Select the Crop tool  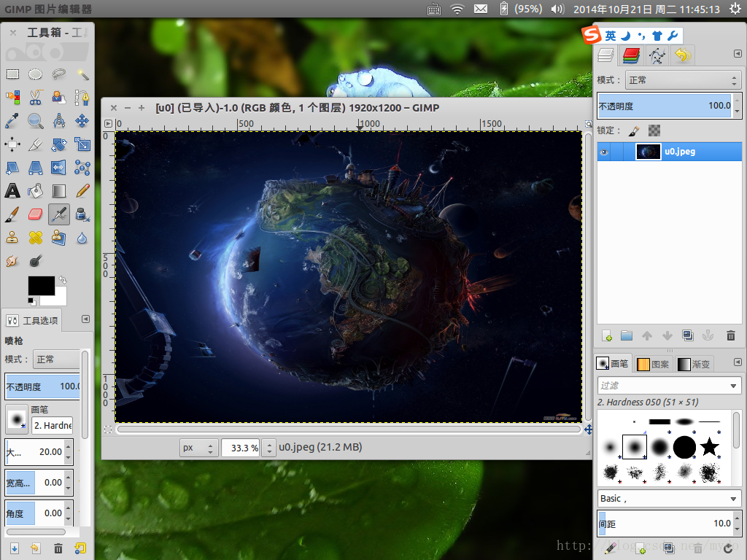tap(35, 144)
